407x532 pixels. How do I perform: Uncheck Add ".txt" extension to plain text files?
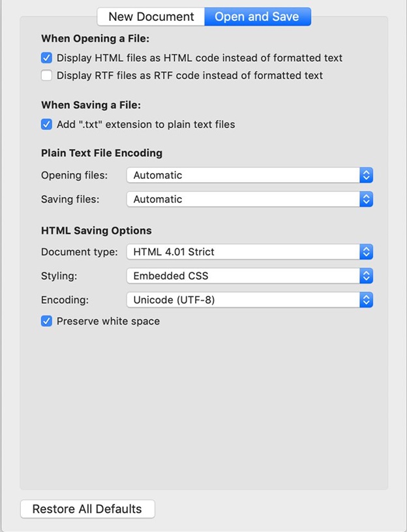tap(47, 125)
